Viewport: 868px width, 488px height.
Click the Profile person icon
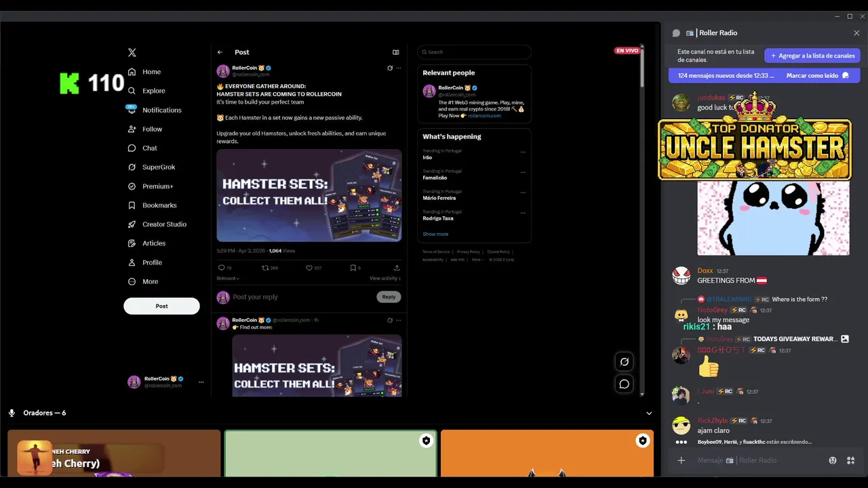pyautogui.click(x=132, y=262)
